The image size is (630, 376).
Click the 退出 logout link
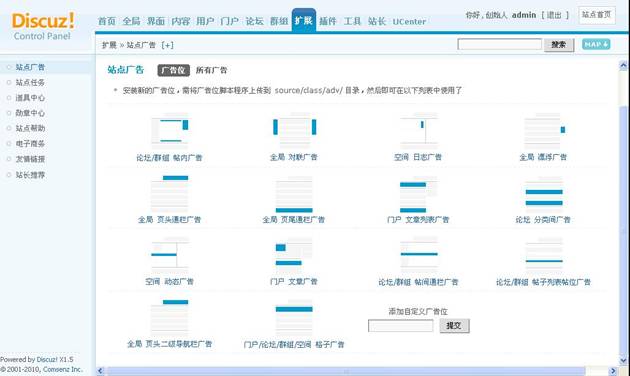(x=554, y=15)
